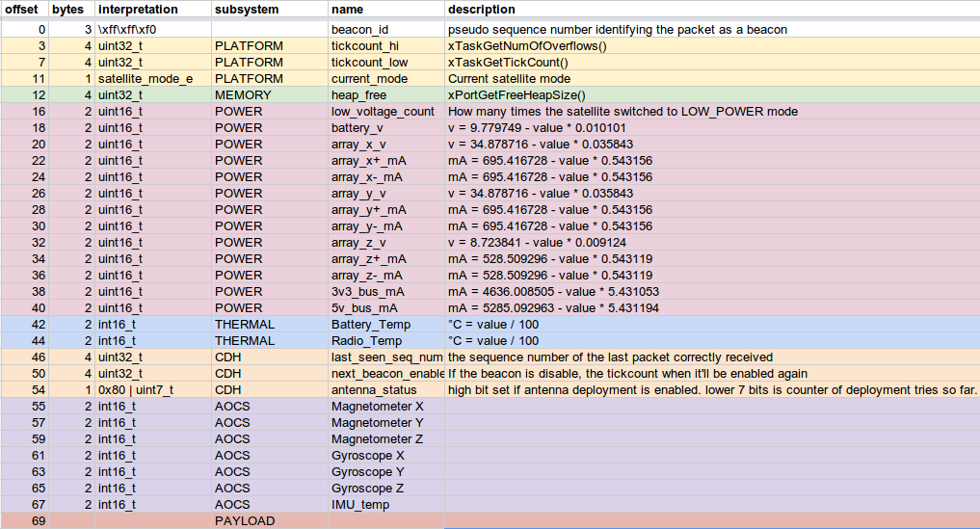Select the THERMAL cell in Radio_Temp row
The height and width of the screenshot is (529, 980).
(269, 341)
